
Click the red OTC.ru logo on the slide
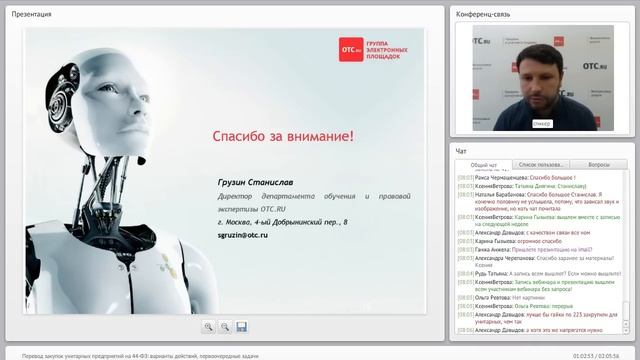pos(351,50)
